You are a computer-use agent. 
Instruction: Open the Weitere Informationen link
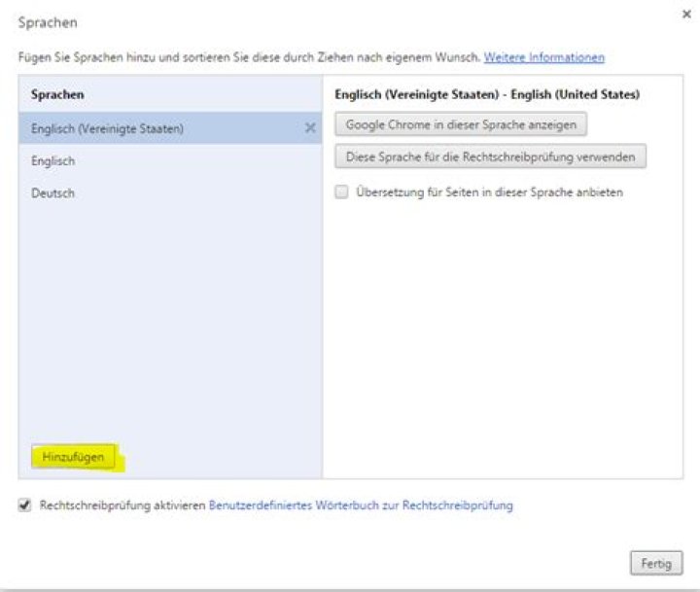[544, 57]
